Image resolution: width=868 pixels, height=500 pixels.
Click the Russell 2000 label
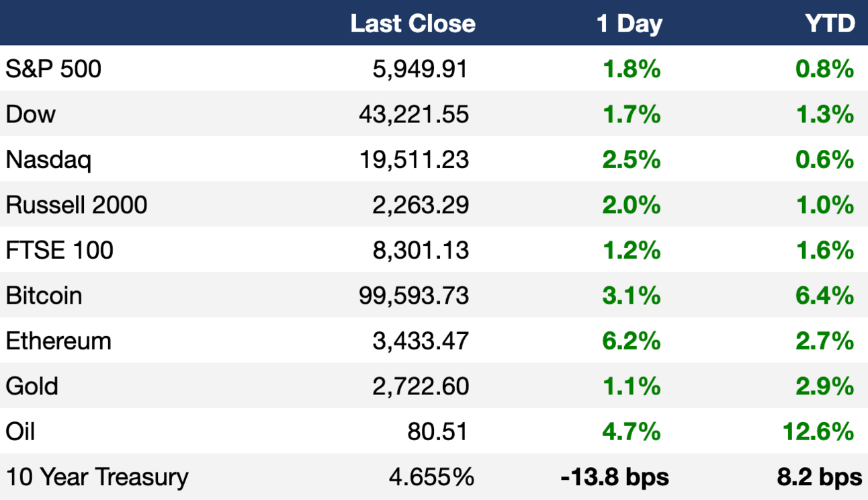77,205
